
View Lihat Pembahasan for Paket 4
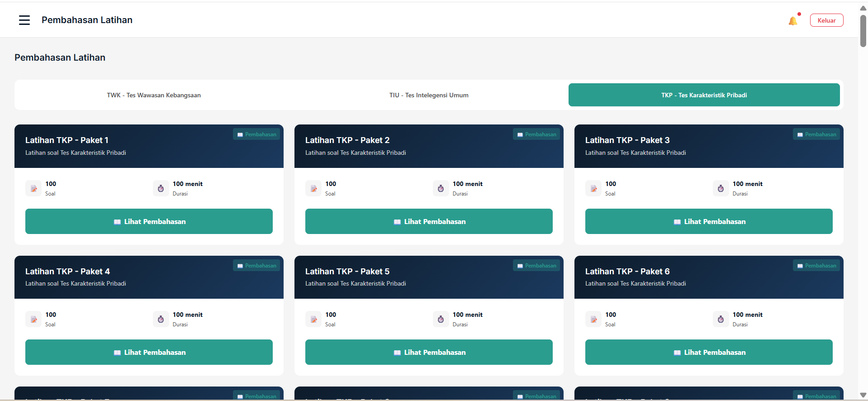(149, 352)
